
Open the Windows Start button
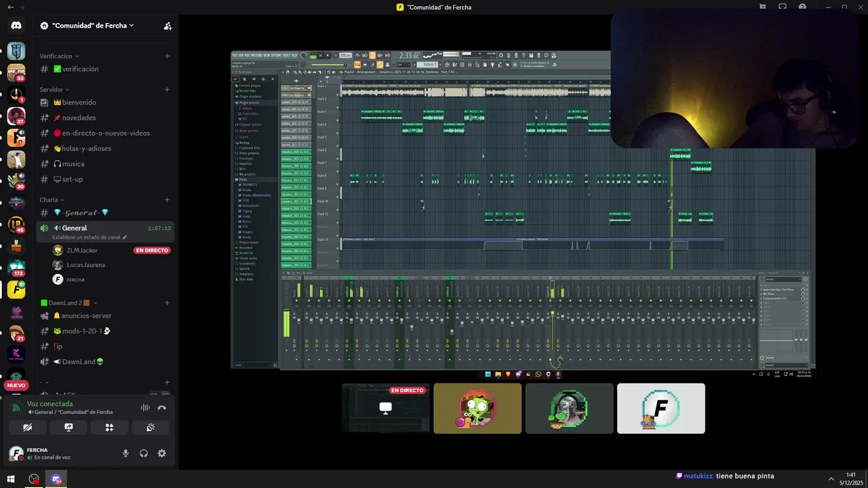point(11,479)
